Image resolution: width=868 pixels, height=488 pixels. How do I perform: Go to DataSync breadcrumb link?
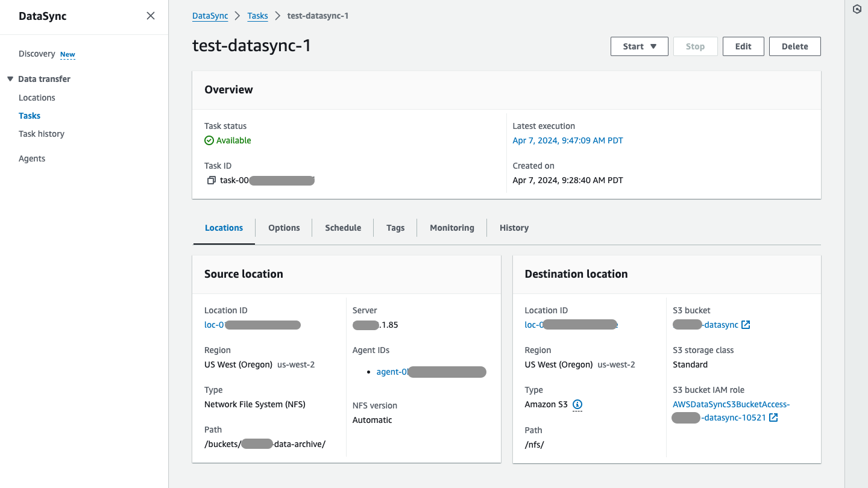[210, 16]
